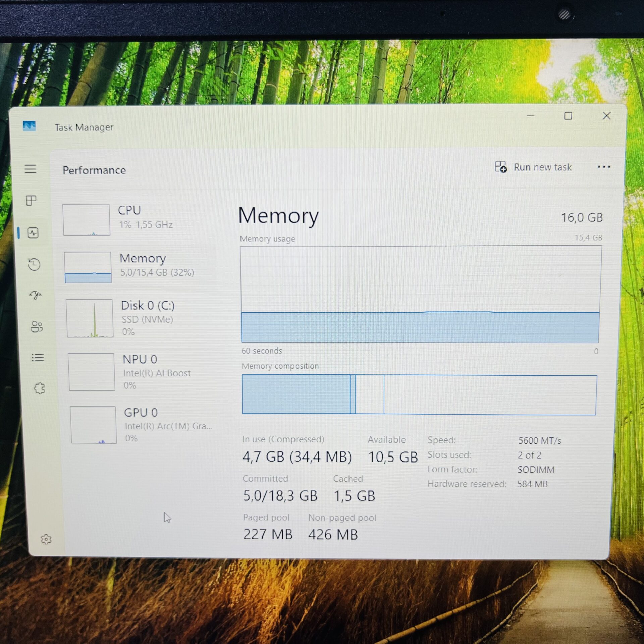This screenshot has width=644, height=644.
Task: Click the standby segment of Memory composition bar
Action: pos(370,394)
